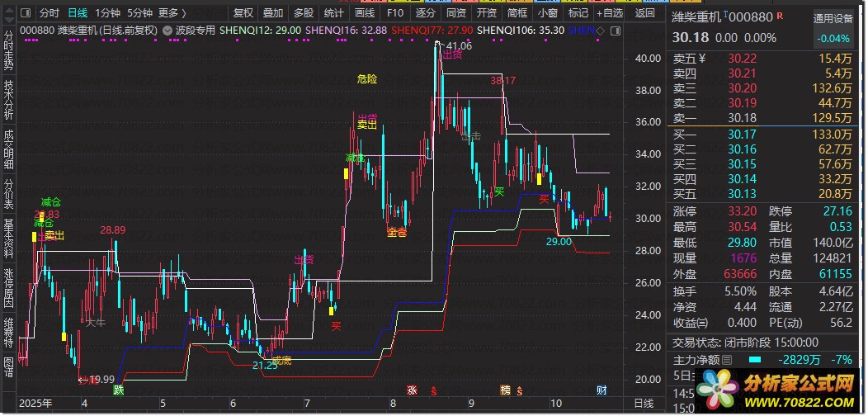Open the 涨停原因 sidebar tab
Viewport: 868px width, 416px height.
point(9,289)
